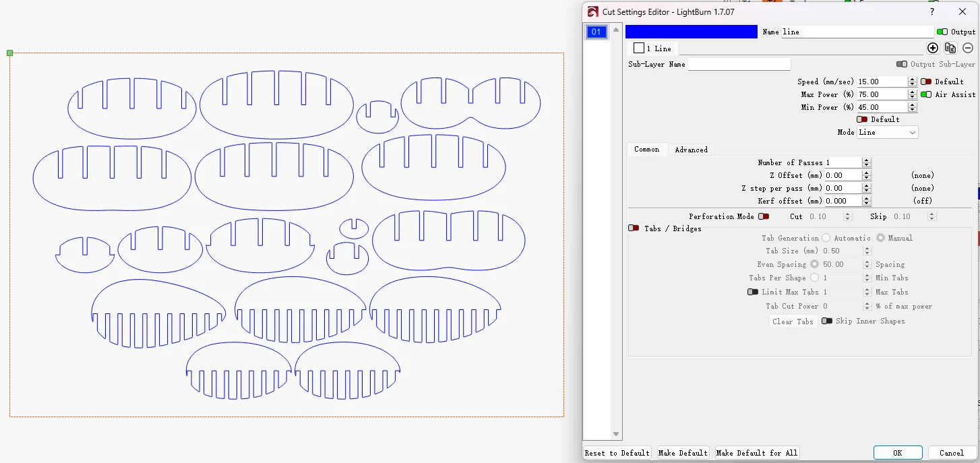Toggle the Default switch below Min Power
Screen dimensions: 980x463
tap(862, 119)
